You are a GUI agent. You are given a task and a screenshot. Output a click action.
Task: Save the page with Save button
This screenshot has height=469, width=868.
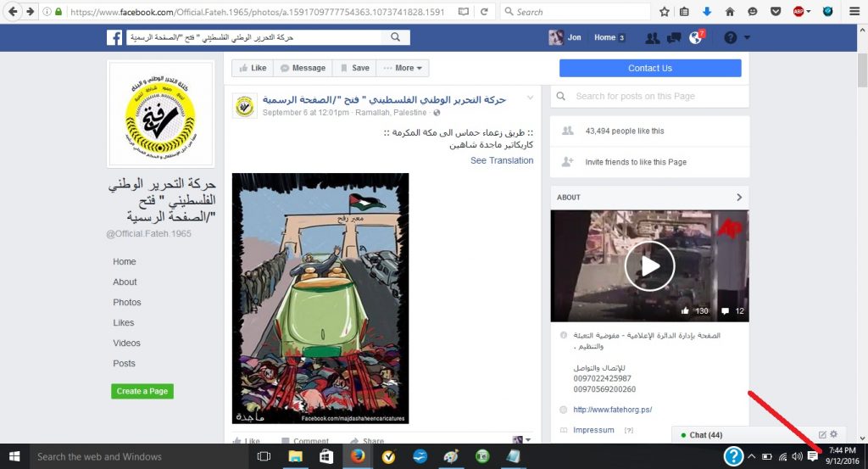click(354, 68)
